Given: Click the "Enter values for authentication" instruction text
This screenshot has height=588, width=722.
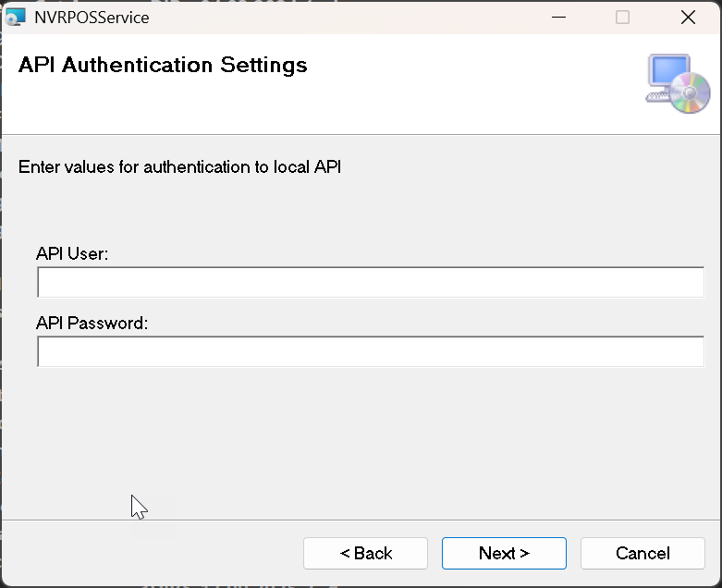Looking at the screenshot, I should [x=180, y=167].
